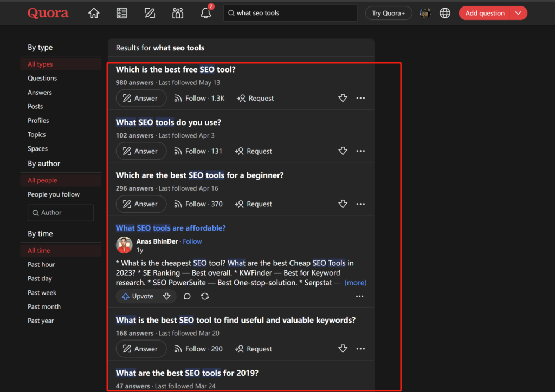Open 'What SEO tools are affordable?' post

coord(171,228)
